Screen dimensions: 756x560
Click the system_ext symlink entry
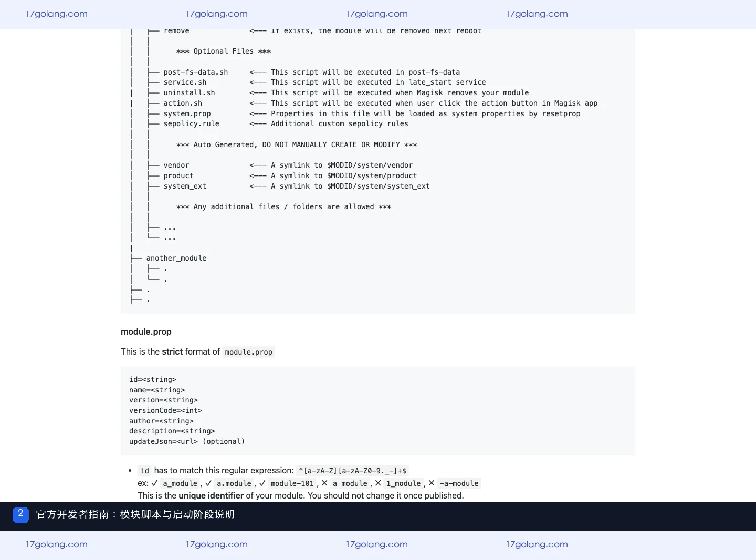click(x=185, y=186)
